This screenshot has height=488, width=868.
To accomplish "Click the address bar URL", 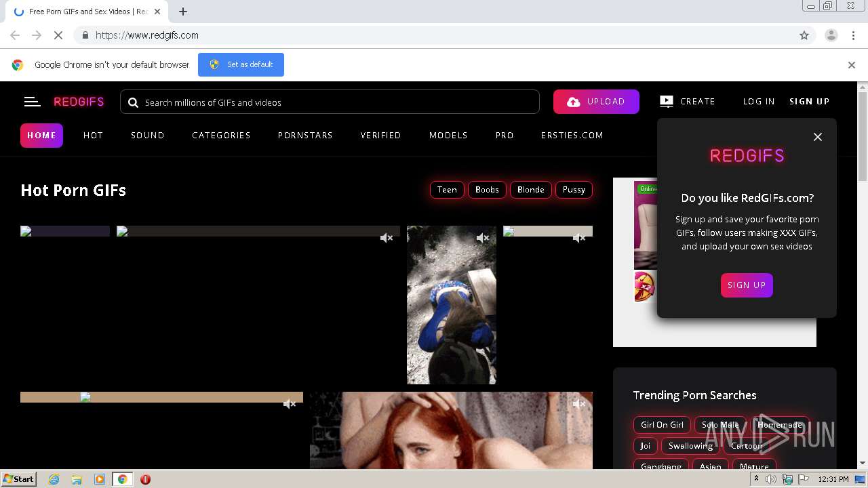I will (147, 35).
